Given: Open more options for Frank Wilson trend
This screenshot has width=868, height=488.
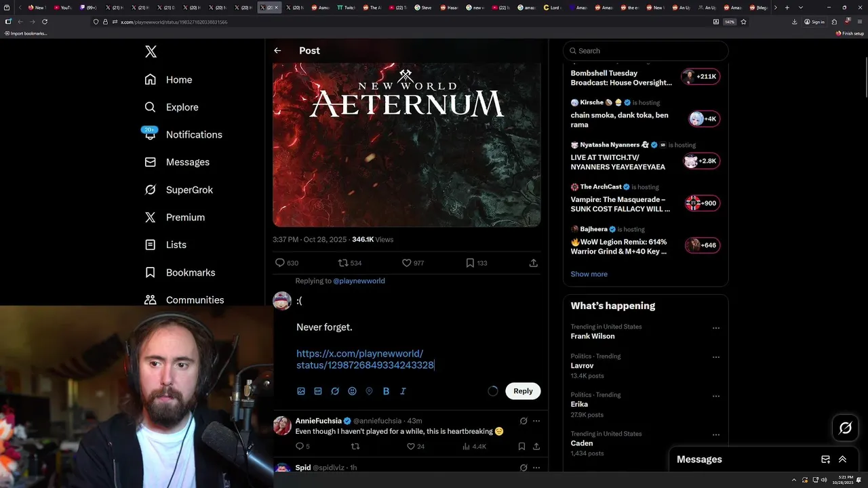Looking at the screenshot, I should click(715, 328).
